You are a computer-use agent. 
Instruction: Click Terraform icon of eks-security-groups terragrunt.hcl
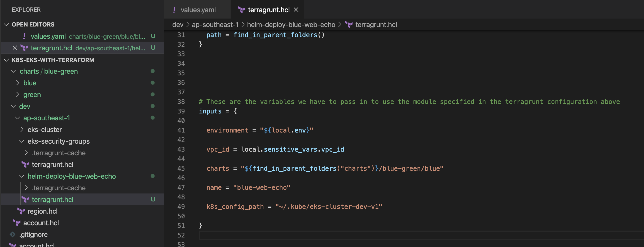pos(25,165)
